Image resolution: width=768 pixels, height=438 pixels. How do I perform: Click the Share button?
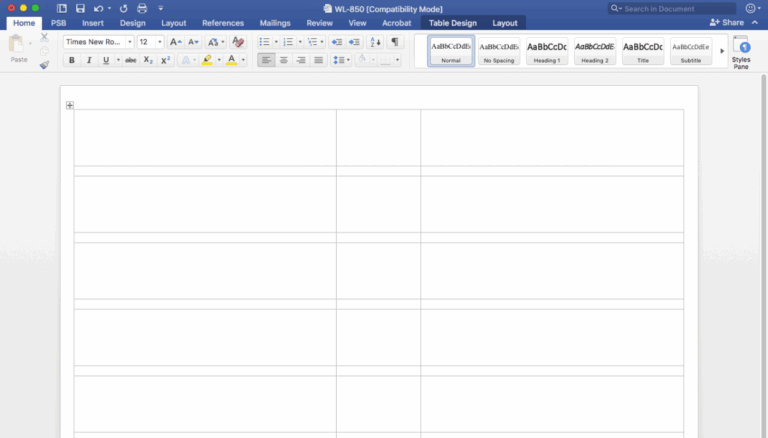(x=727, y=23)
